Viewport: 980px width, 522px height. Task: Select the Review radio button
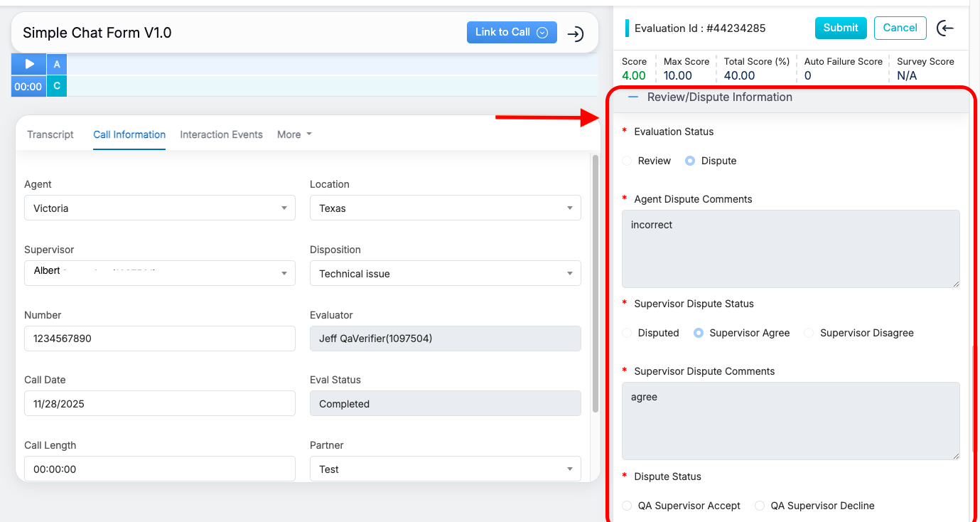point(627,161)
